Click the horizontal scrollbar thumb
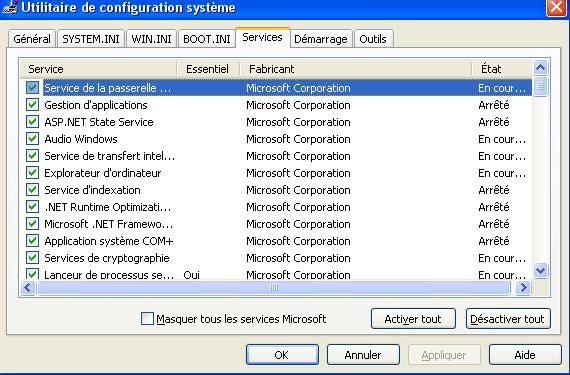This screenshot has height=375, width=570. coord(274,288)
